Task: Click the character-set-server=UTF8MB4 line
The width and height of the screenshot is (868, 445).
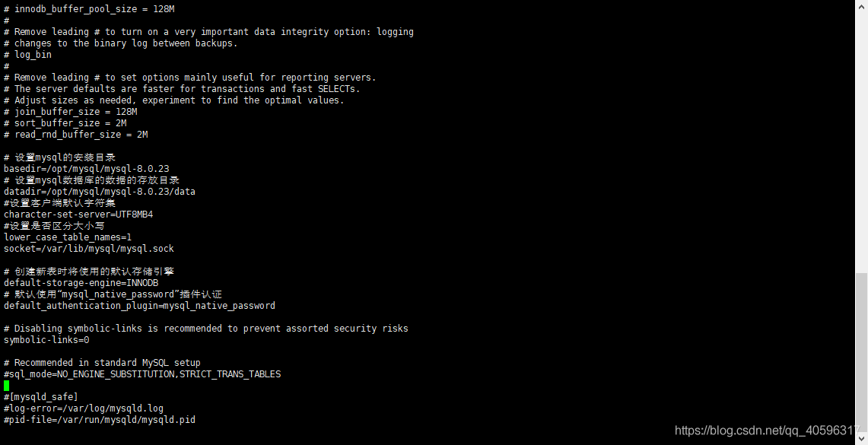Action: point(78,215)
